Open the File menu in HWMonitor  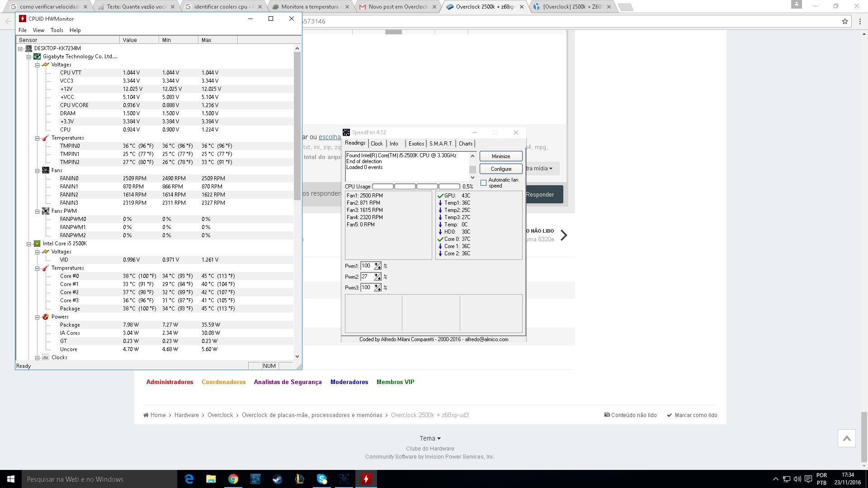point(23,30)
